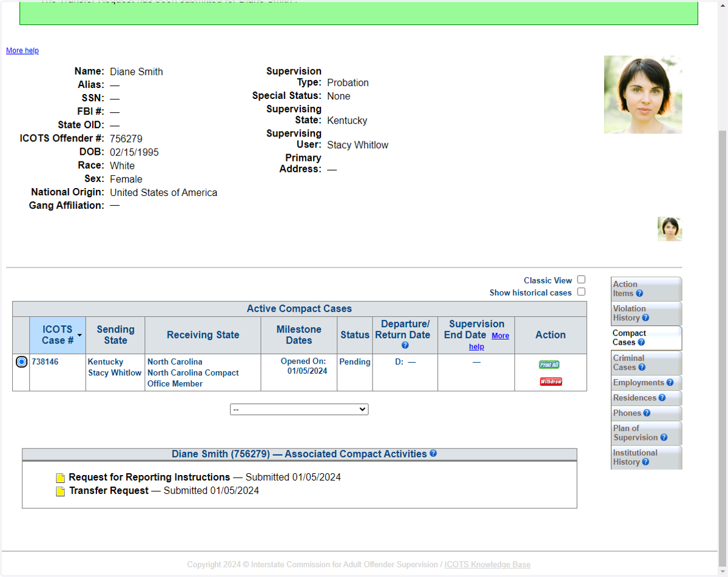Open help icon next to Associated Compact Activities
The height and width of the screenshot is (577, 728).
click(x=433, y=453)
